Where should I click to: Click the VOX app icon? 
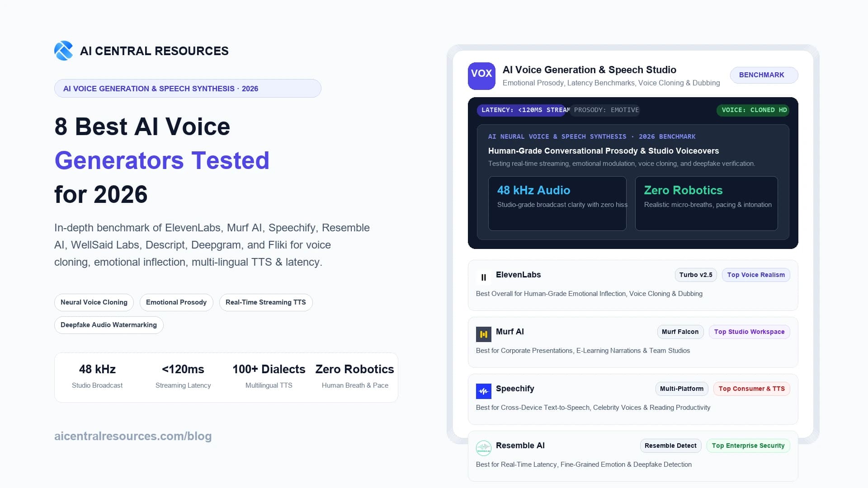481,76
